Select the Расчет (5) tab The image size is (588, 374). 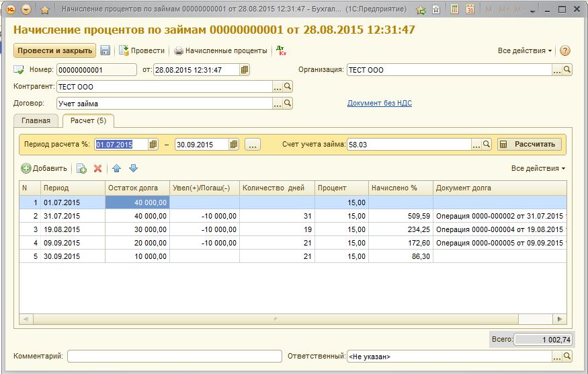(89, 120)
